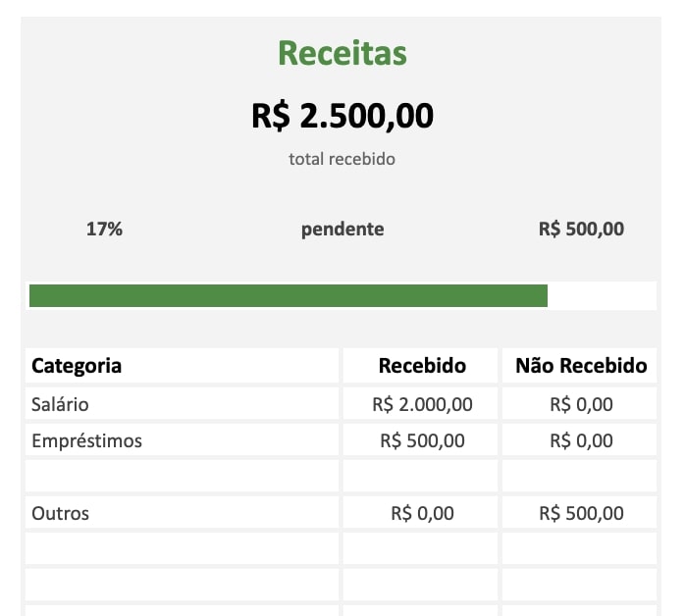Select Salário not received R$ 0,00 cell
This screenshot has height=616, width=685.
tap(579, 404)
